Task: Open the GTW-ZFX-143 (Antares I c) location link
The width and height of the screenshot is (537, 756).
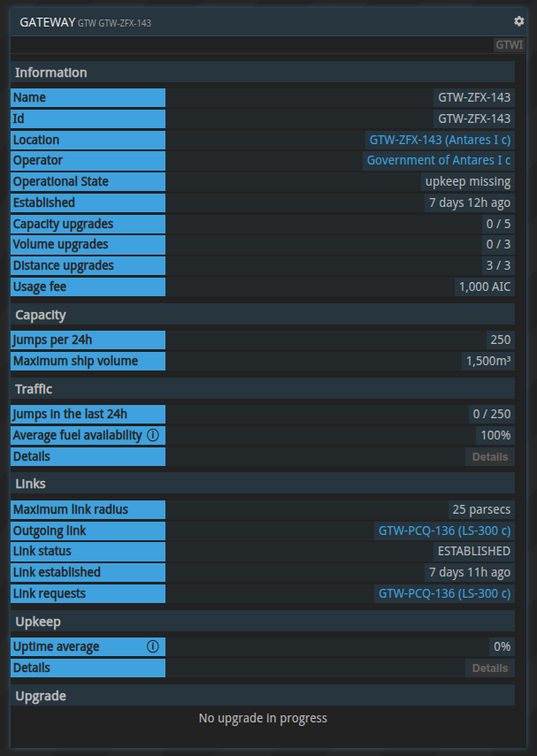Action: tap(440, 139)
